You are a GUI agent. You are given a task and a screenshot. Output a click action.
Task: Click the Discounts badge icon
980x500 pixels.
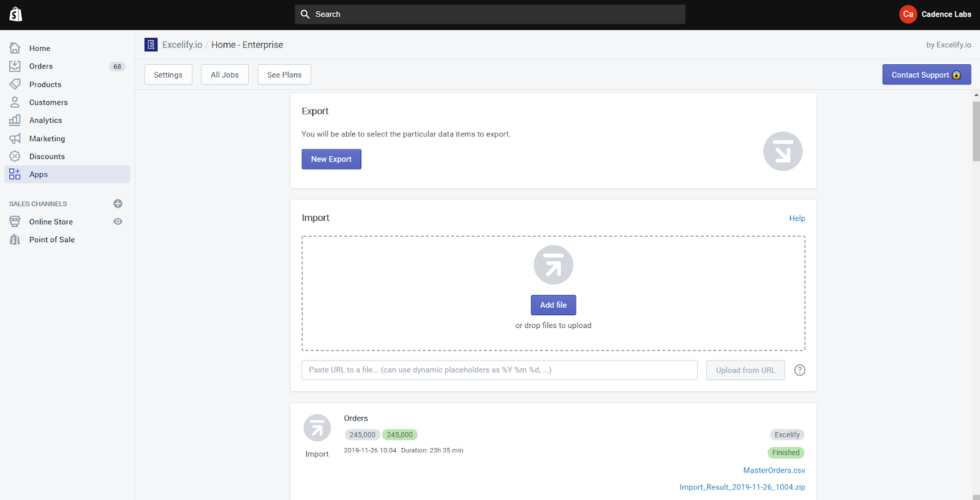[15, 156]
